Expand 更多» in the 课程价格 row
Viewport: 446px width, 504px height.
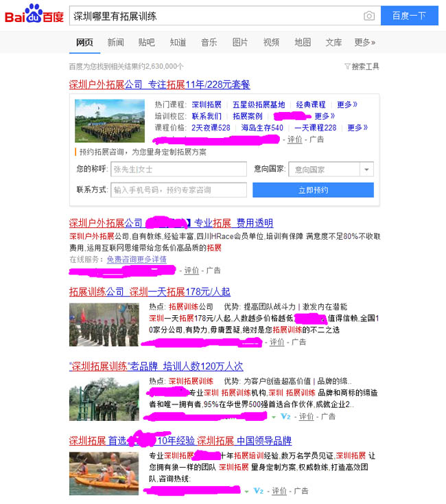[x=357, y=128]
